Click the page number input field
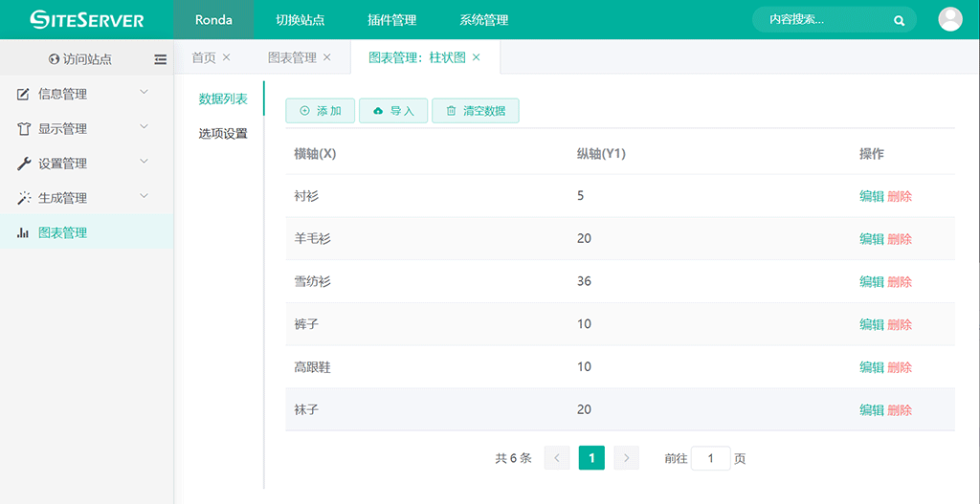 710,458
